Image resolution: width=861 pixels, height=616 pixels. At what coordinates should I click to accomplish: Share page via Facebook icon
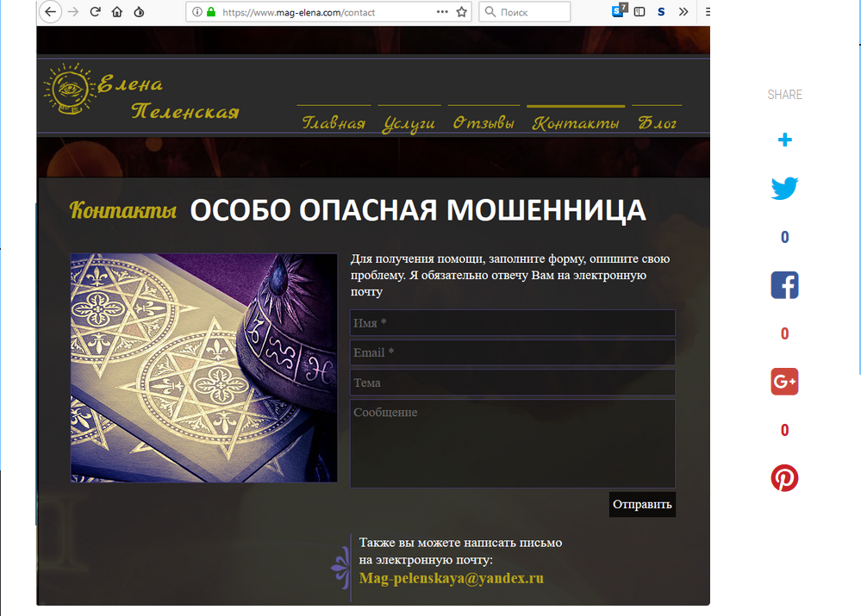tap(784, 285)
